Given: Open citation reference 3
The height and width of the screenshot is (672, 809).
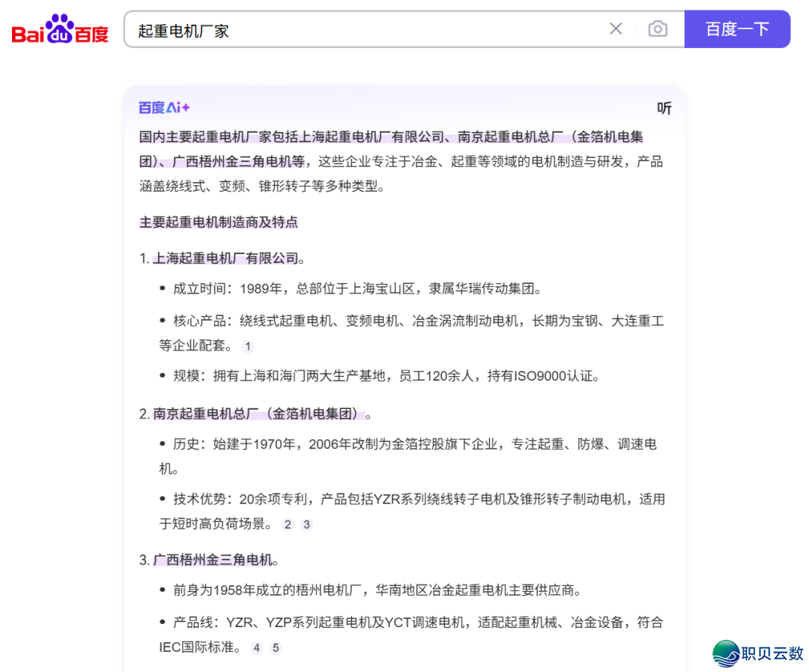Looking at the screenshot, I should [x=306, y=525].
